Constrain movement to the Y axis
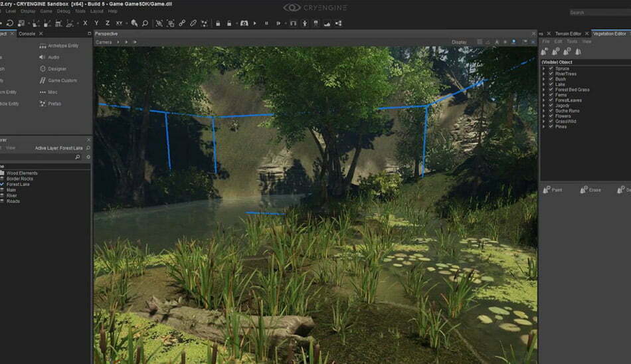631x364 pixels. point(96,23)
